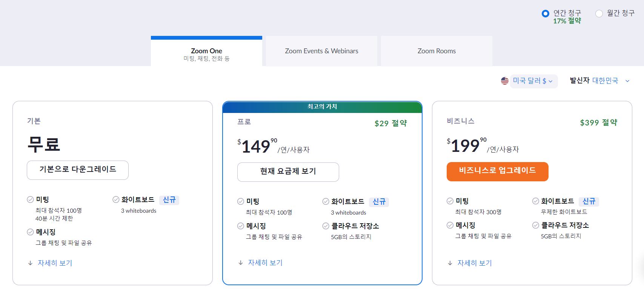The height and width of the screenshot is (289, 644).
Task: Click 신규 badge in 프로 plan
Action: 379,202
